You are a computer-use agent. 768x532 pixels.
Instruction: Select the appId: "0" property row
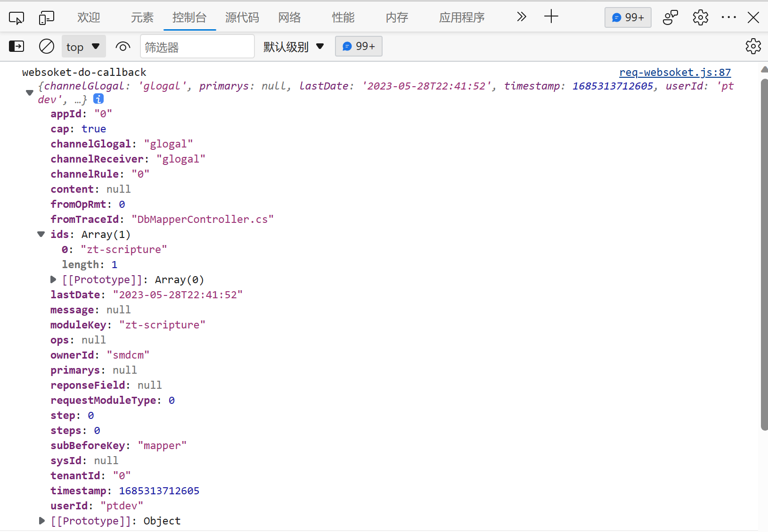tap(81, 114)
